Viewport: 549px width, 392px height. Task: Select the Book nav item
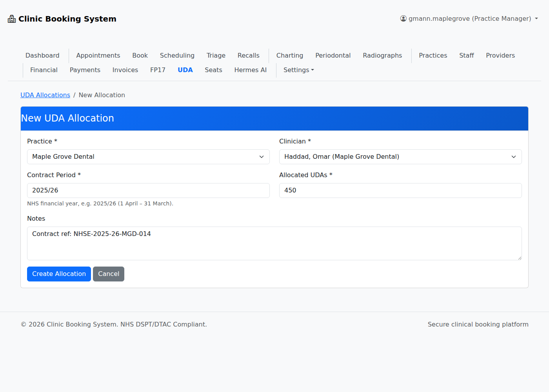pyautogui.click(x=140, y=55)
